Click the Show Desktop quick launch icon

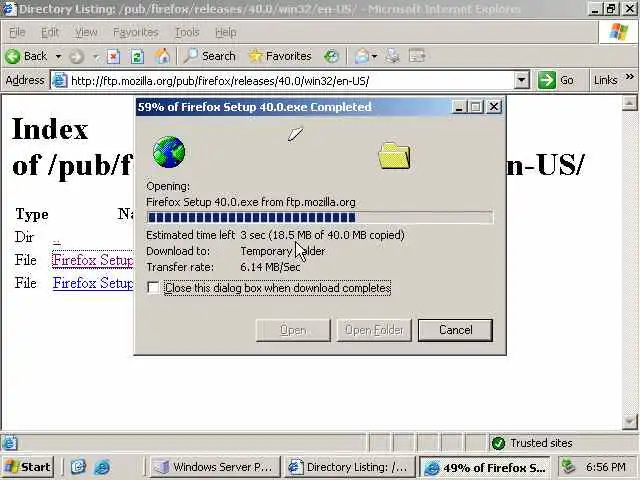point(78,467)
